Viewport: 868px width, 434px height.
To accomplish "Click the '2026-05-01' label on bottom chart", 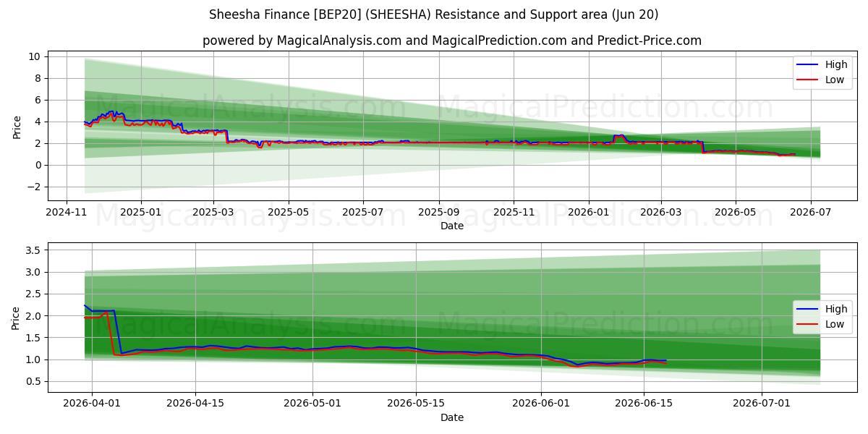I will pos(313,405).
